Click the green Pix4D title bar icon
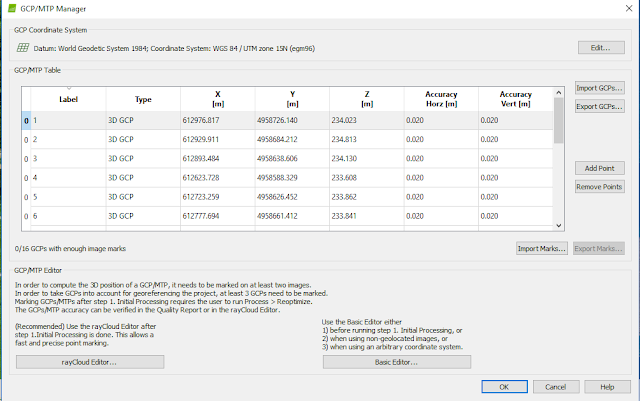640x401 pixels. tap(12, 8)
